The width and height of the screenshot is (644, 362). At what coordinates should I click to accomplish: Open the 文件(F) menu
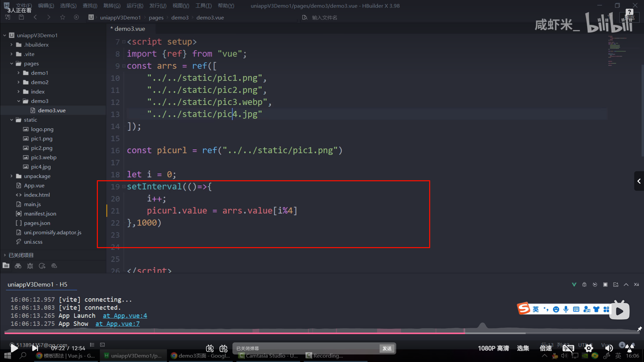(x=24, y=6)
